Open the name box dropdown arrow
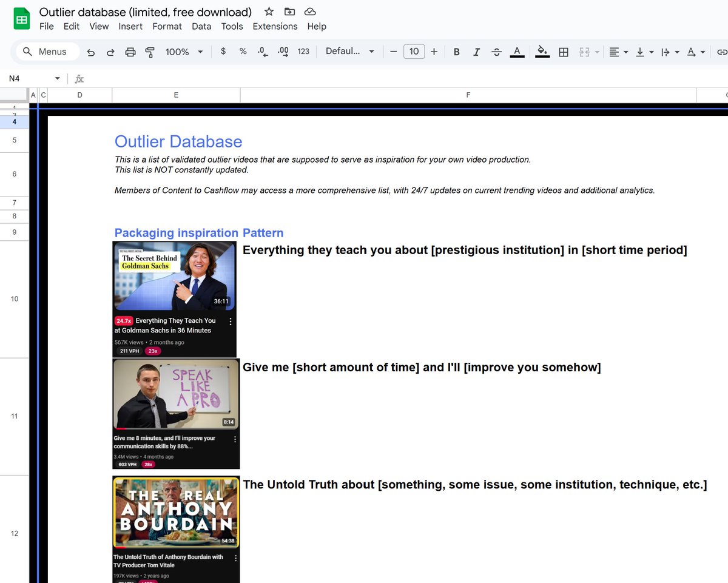The width and height of the screenshot is (728, 583). [x=58, y=78]
